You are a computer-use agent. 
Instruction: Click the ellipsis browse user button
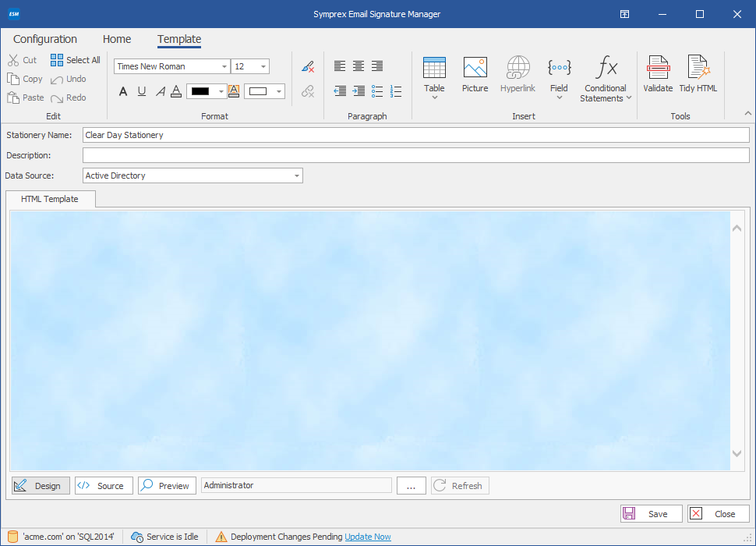tap(412, 486)
